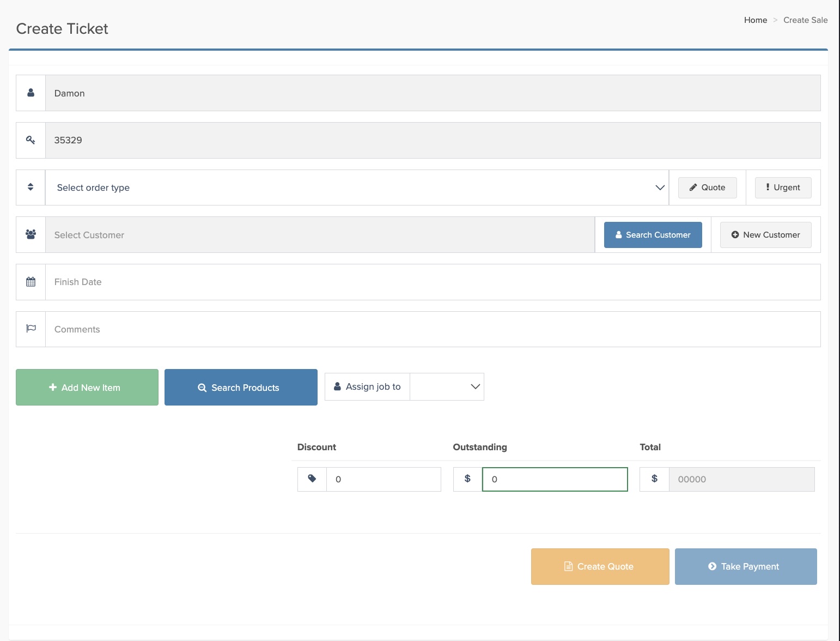Screen dimensions: 840x641
Task: Focus the Finish Date field
Action: [433, 282]
